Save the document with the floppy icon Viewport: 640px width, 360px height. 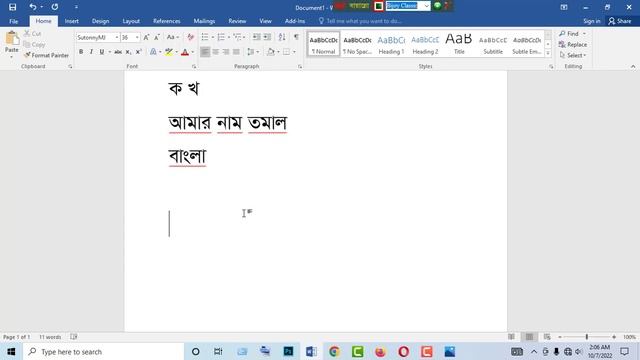pyautogui.click(x=12, y=7)
